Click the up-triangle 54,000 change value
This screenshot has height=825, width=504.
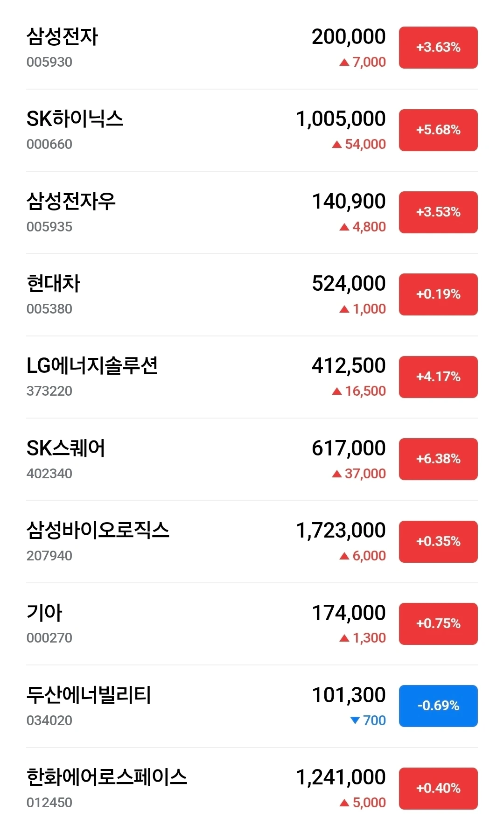click(359, 144)
